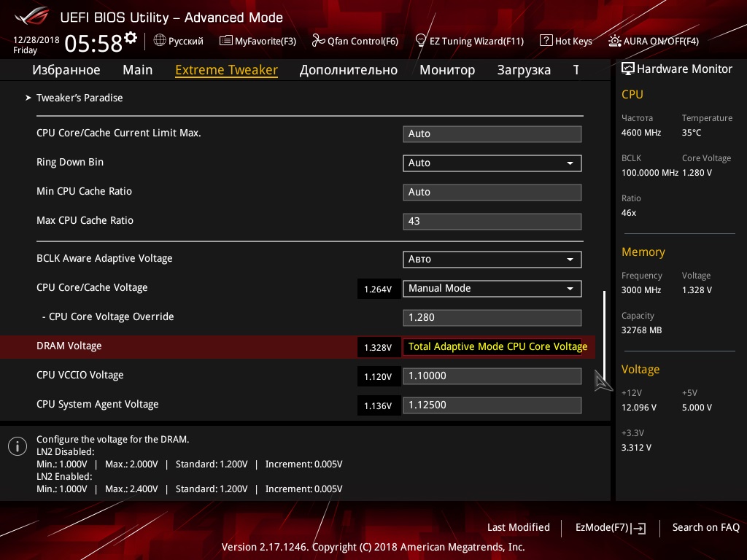The image size is (747, 560).
Task: Click the 1.136V System Agent readout
Action: pyautogui.click(x=379, y=405)
